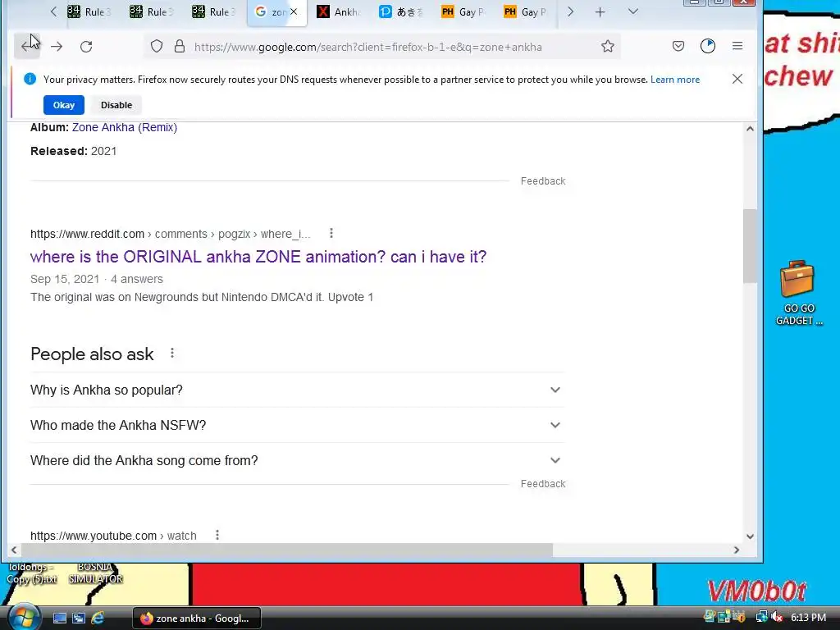Close the active Google search tab
The image size is (840, 630).
tap(294, 11)
